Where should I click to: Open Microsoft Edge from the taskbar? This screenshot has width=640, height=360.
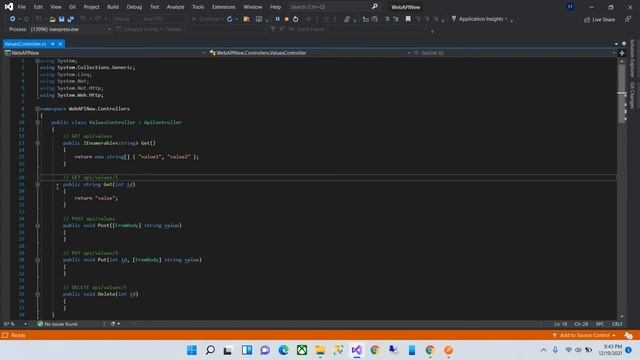[x=283, y=350]
